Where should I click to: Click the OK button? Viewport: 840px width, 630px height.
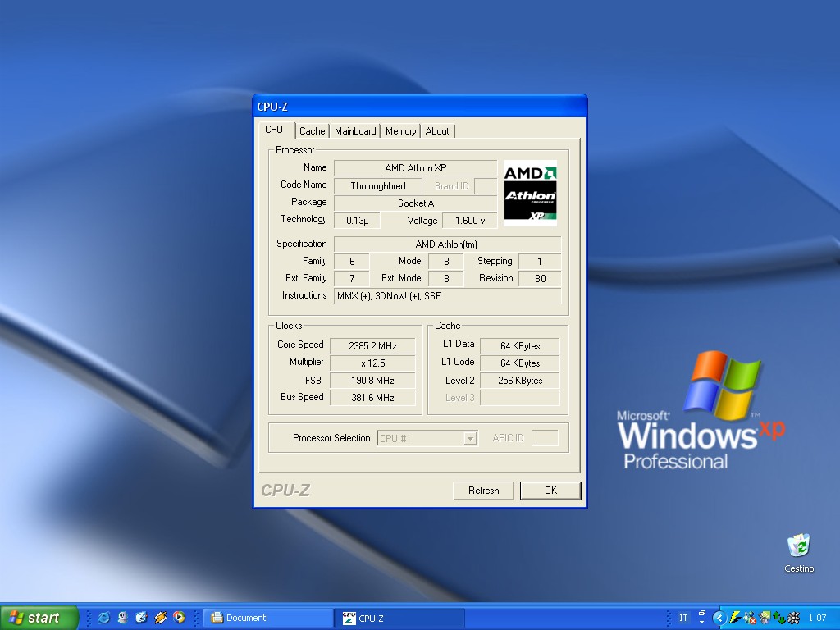click(550, 491)
